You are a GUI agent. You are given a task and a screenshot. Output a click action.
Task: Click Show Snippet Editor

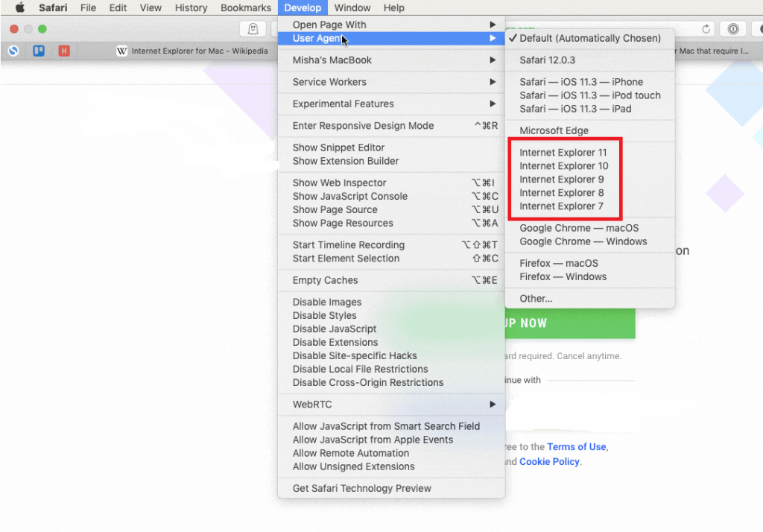pos(391,148)
